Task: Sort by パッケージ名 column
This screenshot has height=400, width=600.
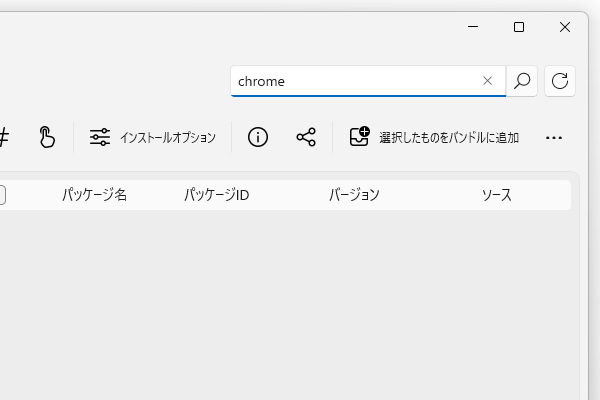Action: 95,195
